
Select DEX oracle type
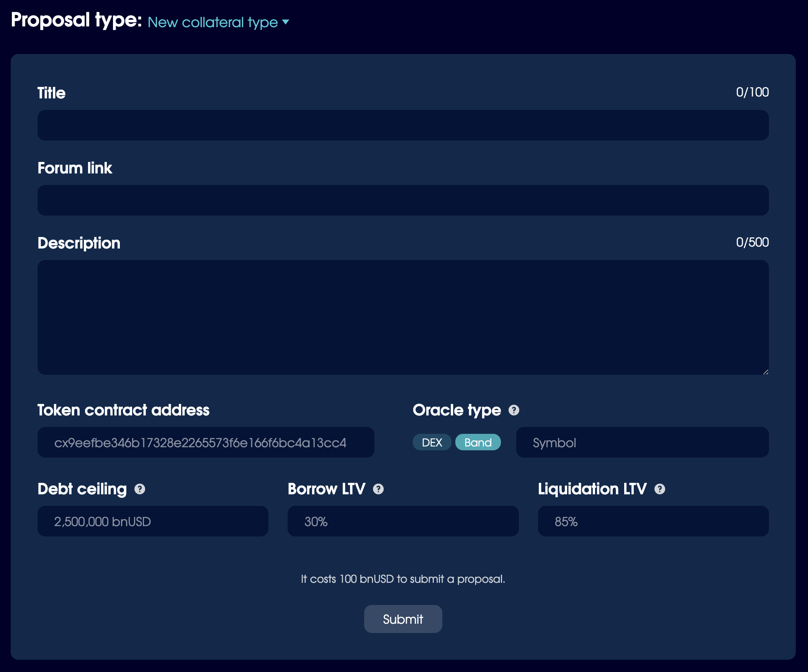tap(432, 442)
